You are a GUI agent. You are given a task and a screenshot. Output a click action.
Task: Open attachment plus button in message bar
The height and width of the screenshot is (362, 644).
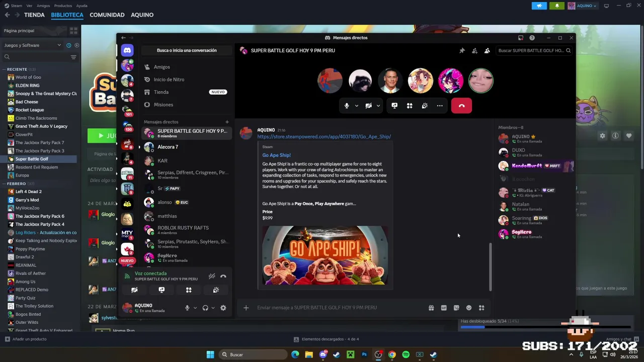tap(246, 308)
